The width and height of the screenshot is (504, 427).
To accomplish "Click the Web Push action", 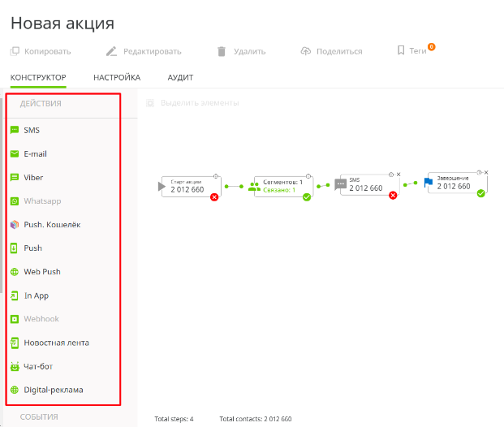I will click(41, 272).
